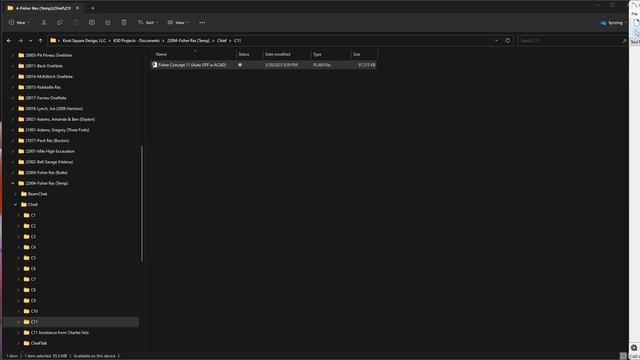Click the Rename icon in toolbar
This screenshot has height=360, width=640.
pyautogui.click(x=92, y=22)
